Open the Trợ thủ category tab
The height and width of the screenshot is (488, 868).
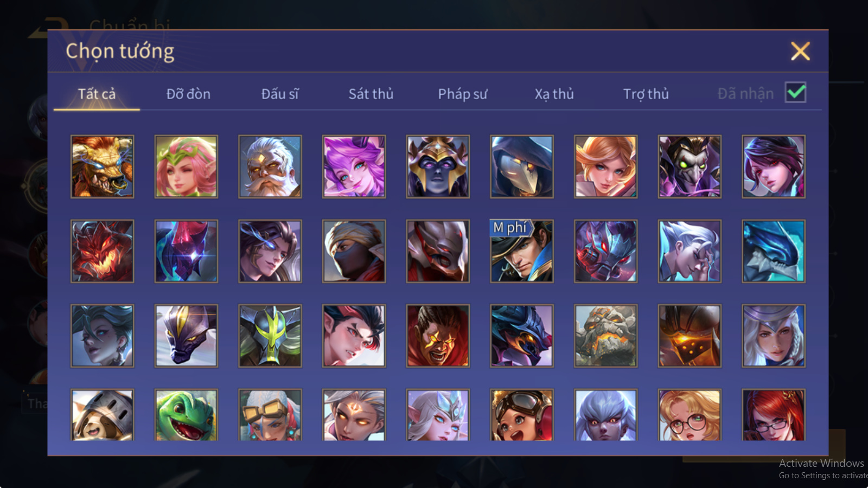point(646,94)
